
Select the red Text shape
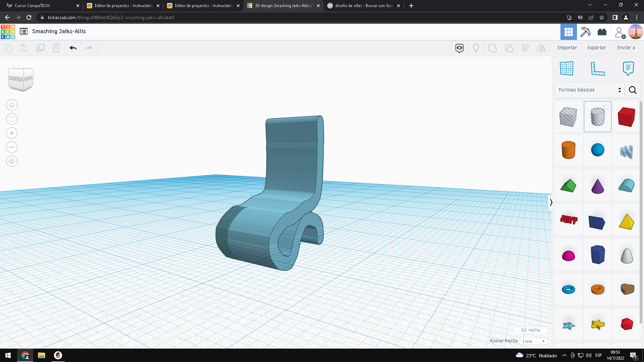point(569,220)
